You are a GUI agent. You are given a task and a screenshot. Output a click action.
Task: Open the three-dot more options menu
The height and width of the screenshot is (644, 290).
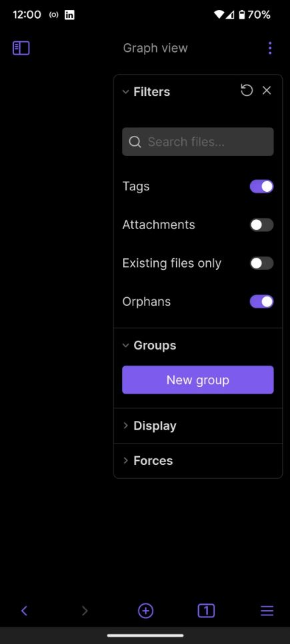(270, 48)
